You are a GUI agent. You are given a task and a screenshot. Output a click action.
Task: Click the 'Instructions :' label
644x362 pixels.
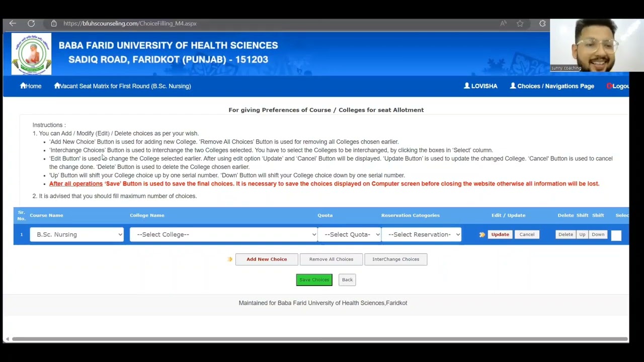49,125
